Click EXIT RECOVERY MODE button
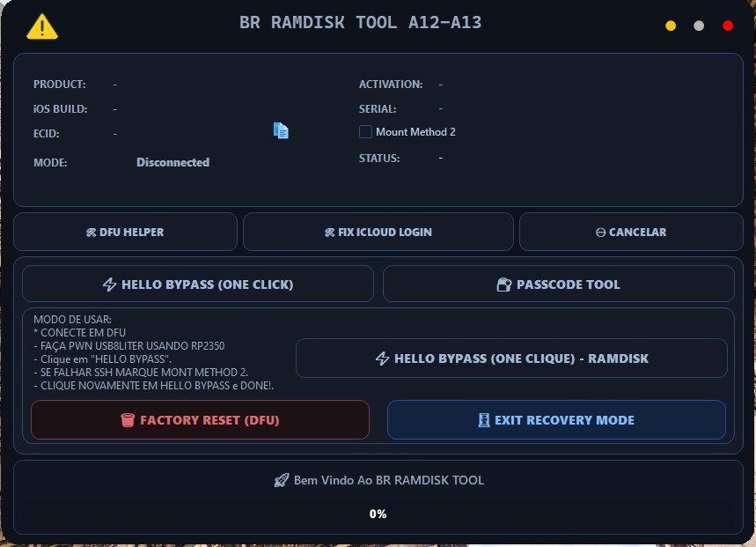 click(x=556, y=419)
